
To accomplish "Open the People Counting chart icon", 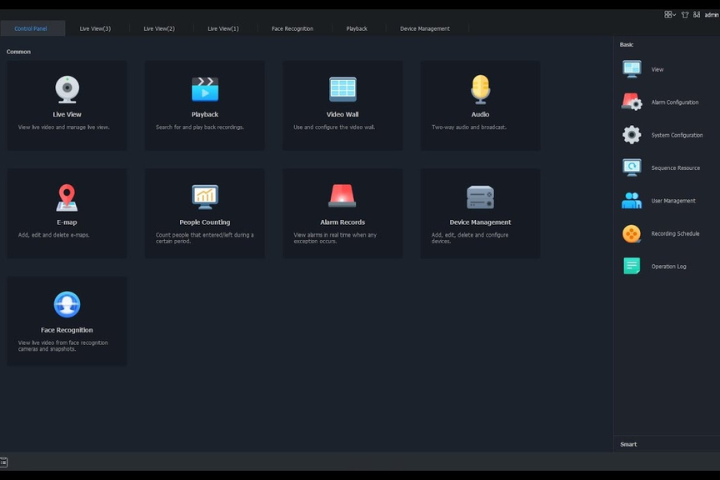I will (x=205, y=197).
